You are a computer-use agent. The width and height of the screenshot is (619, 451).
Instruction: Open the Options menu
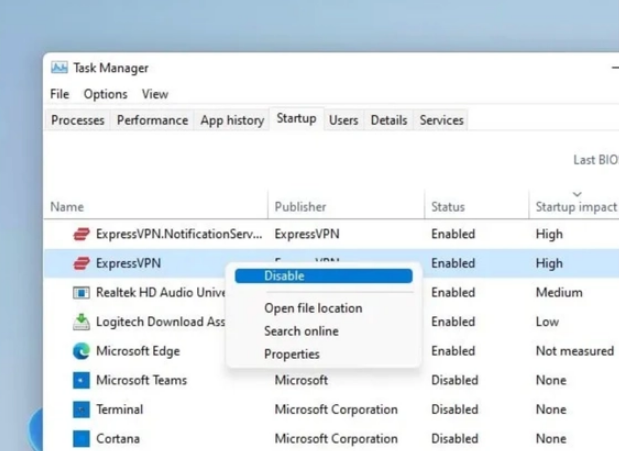pyautogui.click(x=105, y=94)
